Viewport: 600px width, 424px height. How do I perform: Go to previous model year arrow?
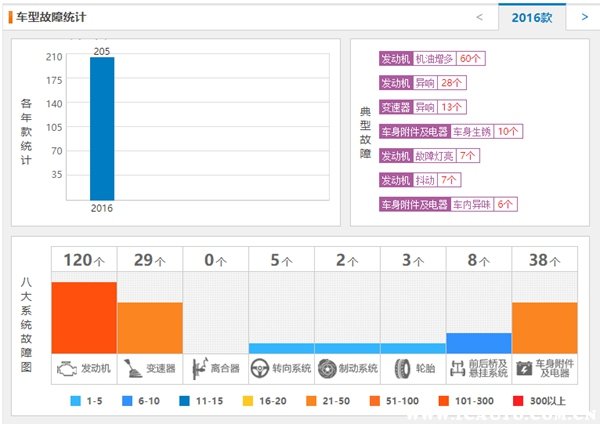[x=479, y=17]
